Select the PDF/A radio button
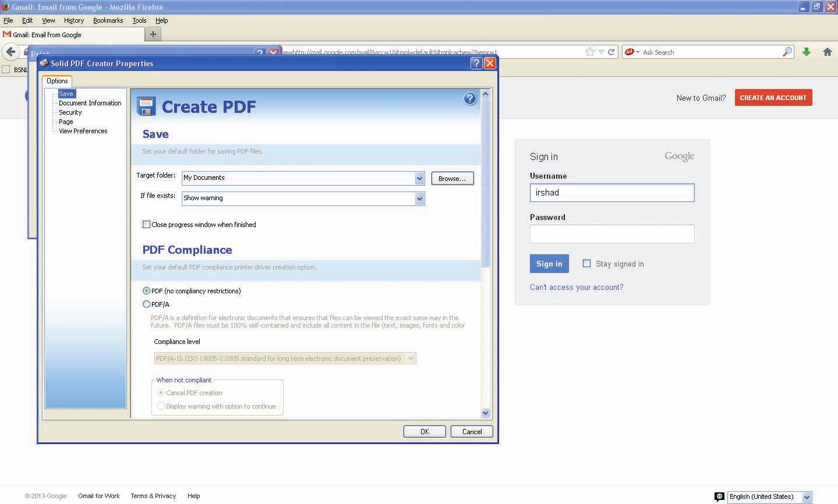Image resolution: width=838 pixels, height=504 pixels. [x=146, y=304]
